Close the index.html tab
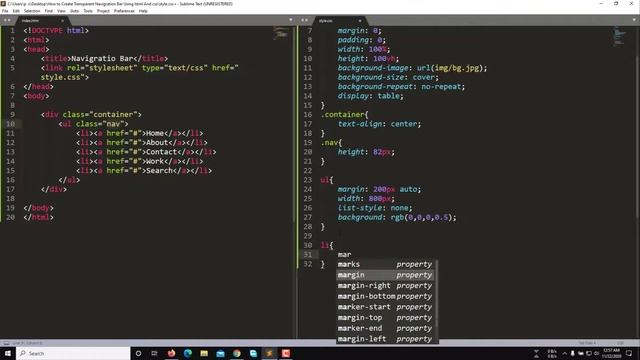Viewport: 640px width, 360px height. pyautogui.click(x=62, y=20)
